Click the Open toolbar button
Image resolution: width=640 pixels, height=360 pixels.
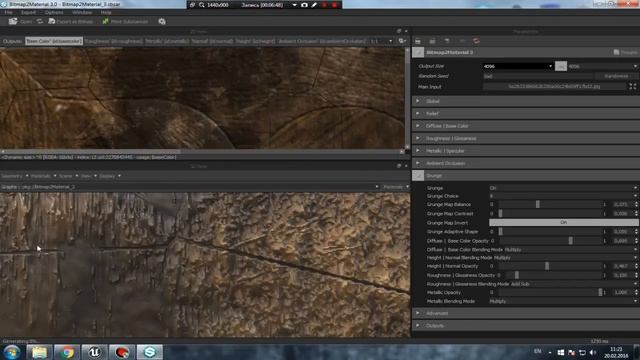tap(20, 21)
